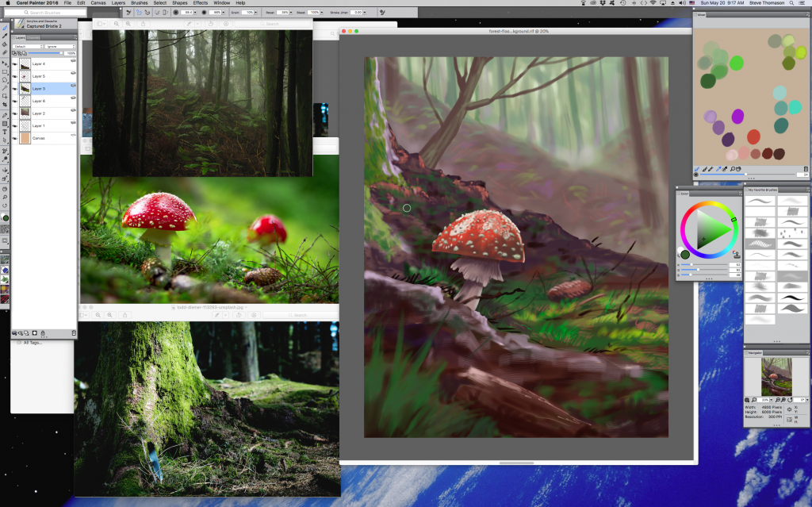Select the Brush tool in the toolbox

coord(5,27)
